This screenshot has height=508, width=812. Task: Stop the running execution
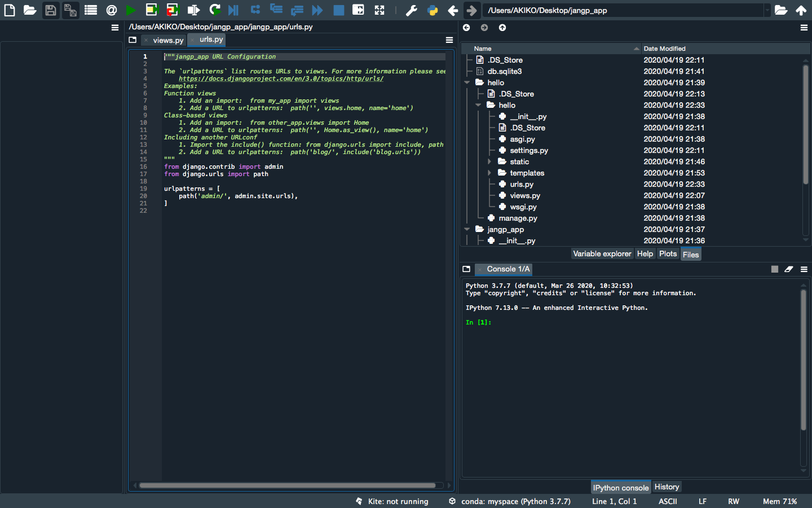tap(338, 10)
